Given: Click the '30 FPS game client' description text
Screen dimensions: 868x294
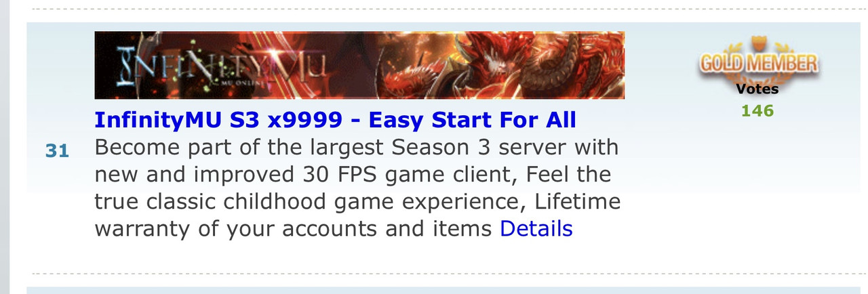Looking at the screenshot, I should coord(408,174).
